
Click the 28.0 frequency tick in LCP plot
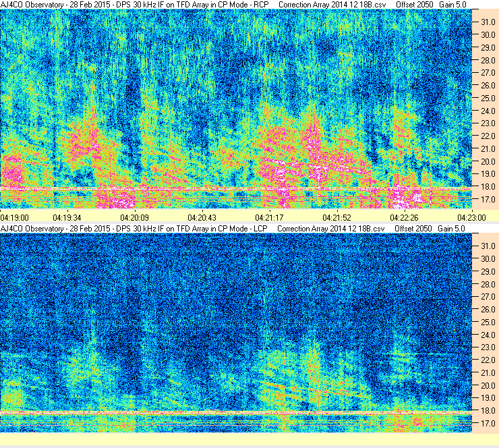click(x=488, y=284)
